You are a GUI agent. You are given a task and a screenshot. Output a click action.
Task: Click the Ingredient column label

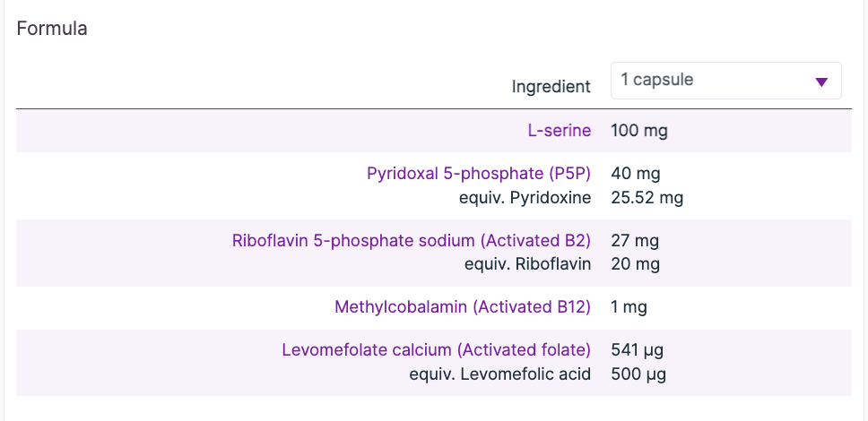551,87
